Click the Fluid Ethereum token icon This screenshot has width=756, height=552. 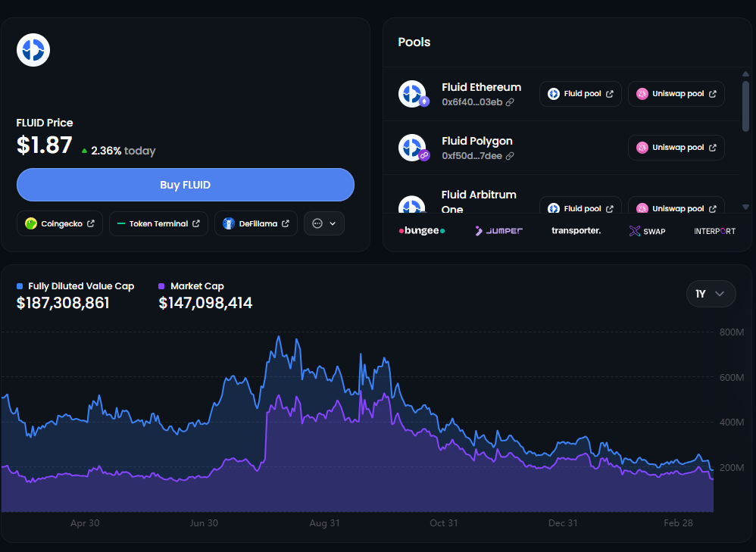(413, 94)
